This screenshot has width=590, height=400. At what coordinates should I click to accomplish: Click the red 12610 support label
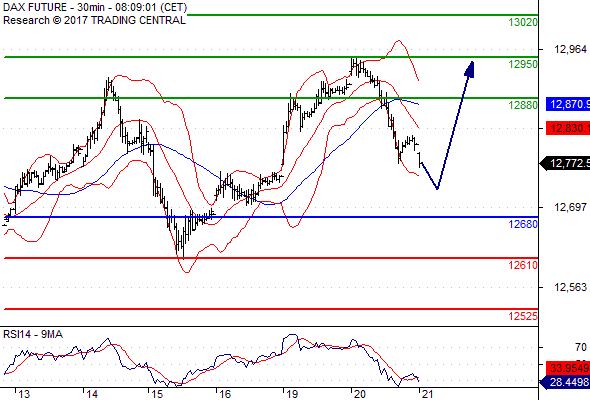(523, 265)
